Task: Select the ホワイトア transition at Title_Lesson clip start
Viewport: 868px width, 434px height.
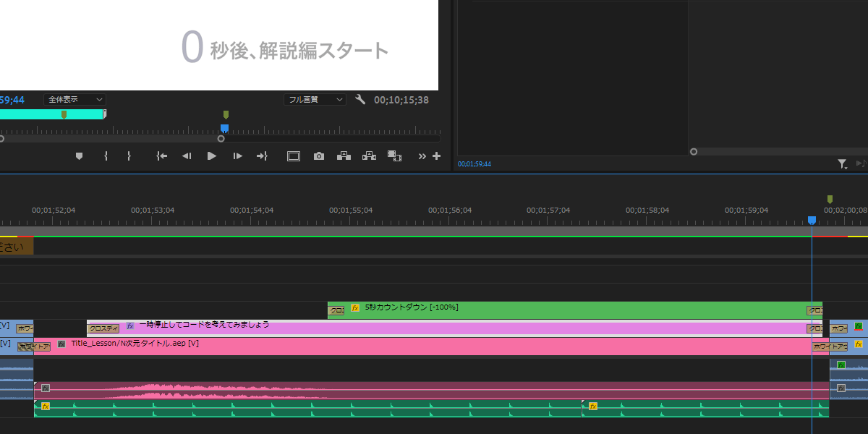Action: pyautogui.click(x=34, y=346)
